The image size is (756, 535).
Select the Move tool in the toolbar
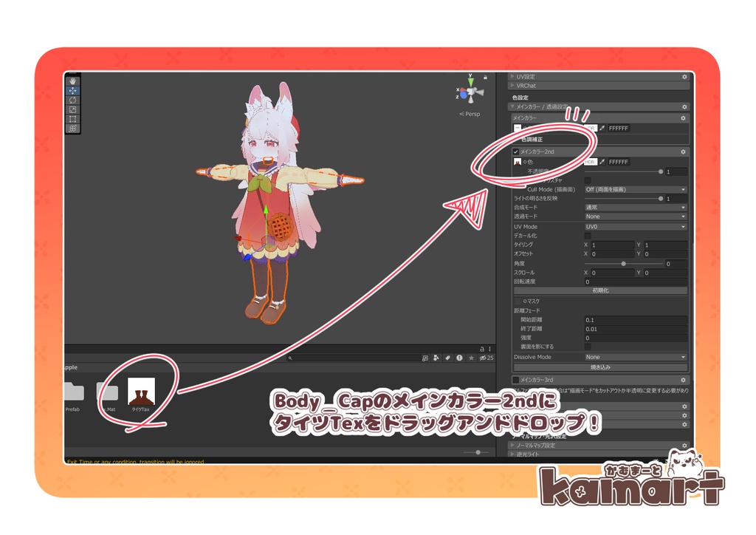tap(73, 90)
